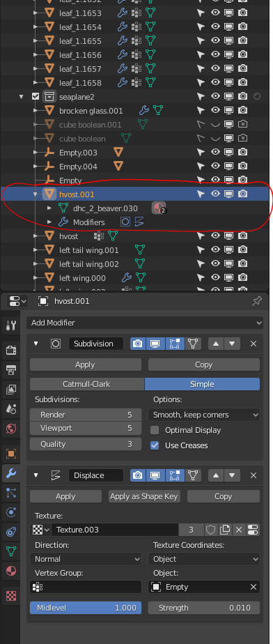Expand Modifiers under hvost.001 in outliner
Viewport: 273px width, 644px height.
click(x=49, y=222)
